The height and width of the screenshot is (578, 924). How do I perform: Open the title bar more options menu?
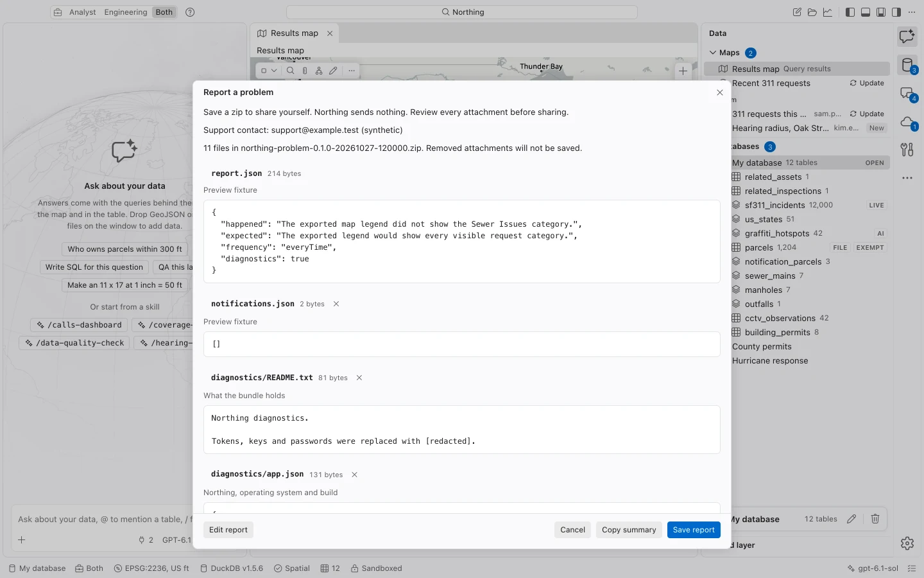[912, 12]
